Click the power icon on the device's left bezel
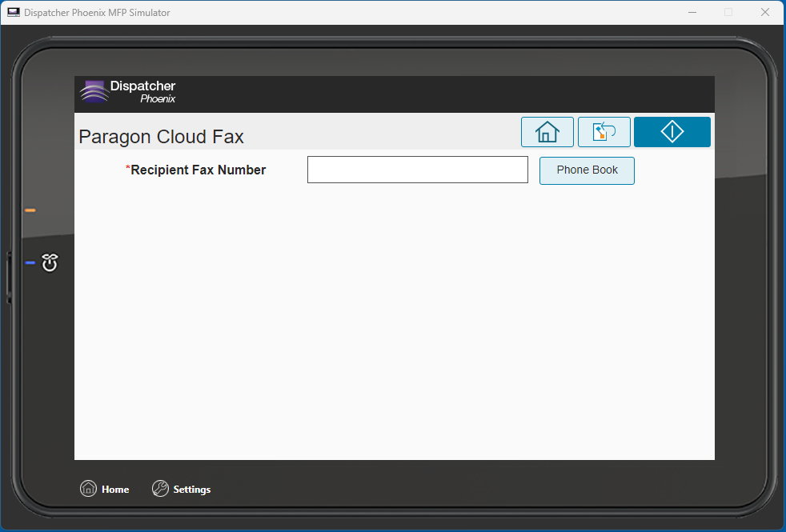 pos(50,262)
